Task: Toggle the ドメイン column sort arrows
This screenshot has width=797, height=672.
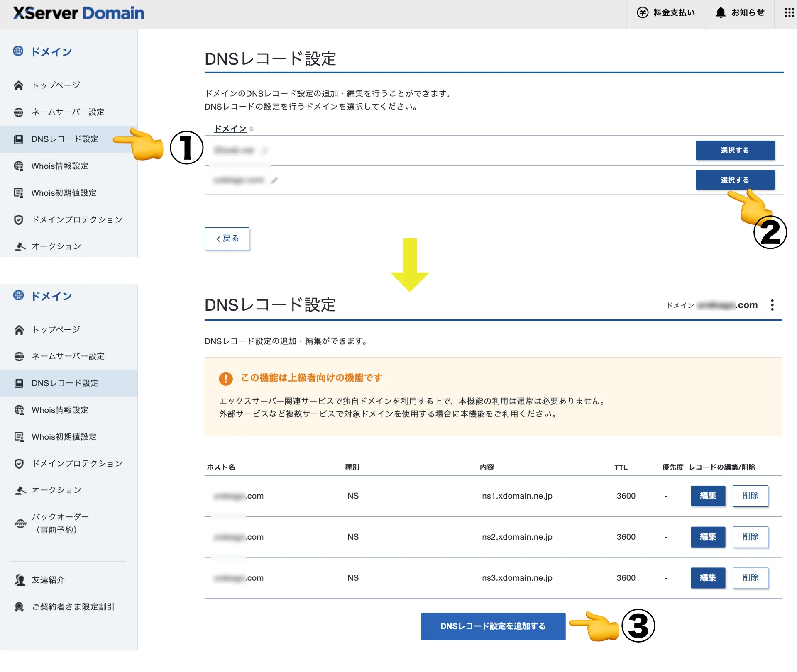Action: (x=251, y=129)
